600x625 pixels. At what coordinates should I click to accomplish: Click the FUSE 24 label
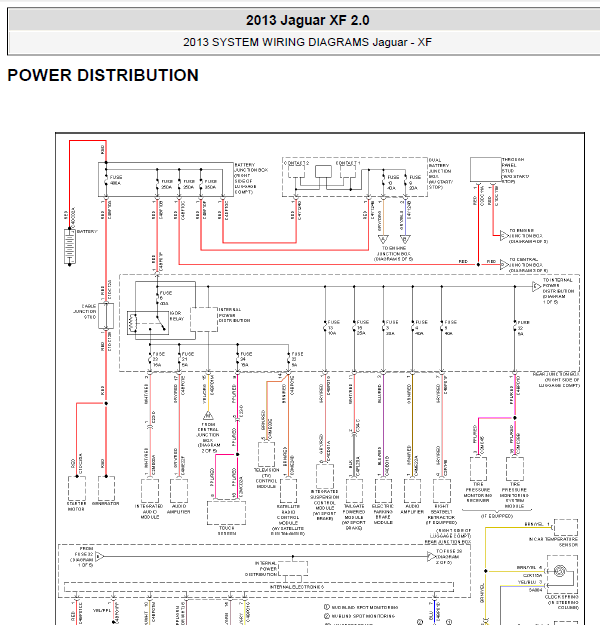tap(246, 359)
